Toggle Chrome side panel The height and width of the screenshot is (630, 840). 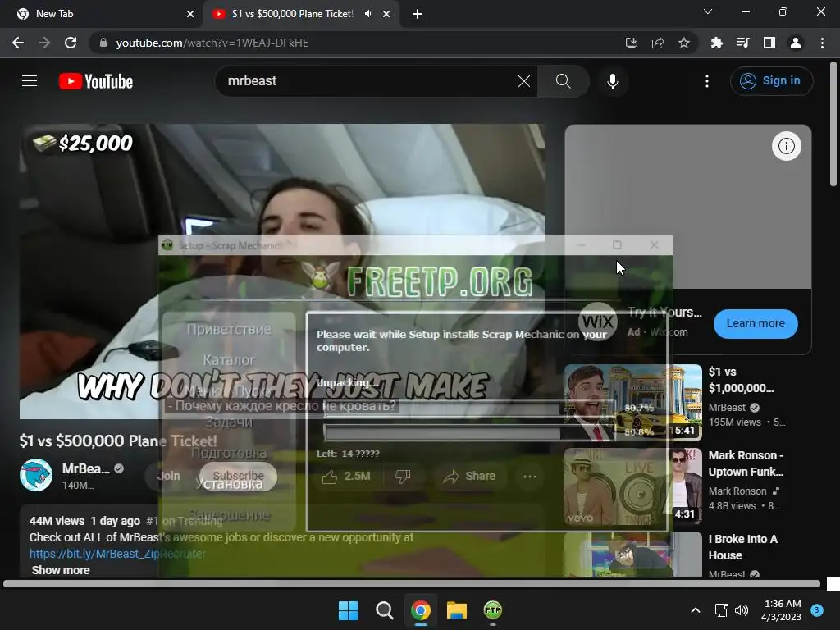click(x=769, y=43)
